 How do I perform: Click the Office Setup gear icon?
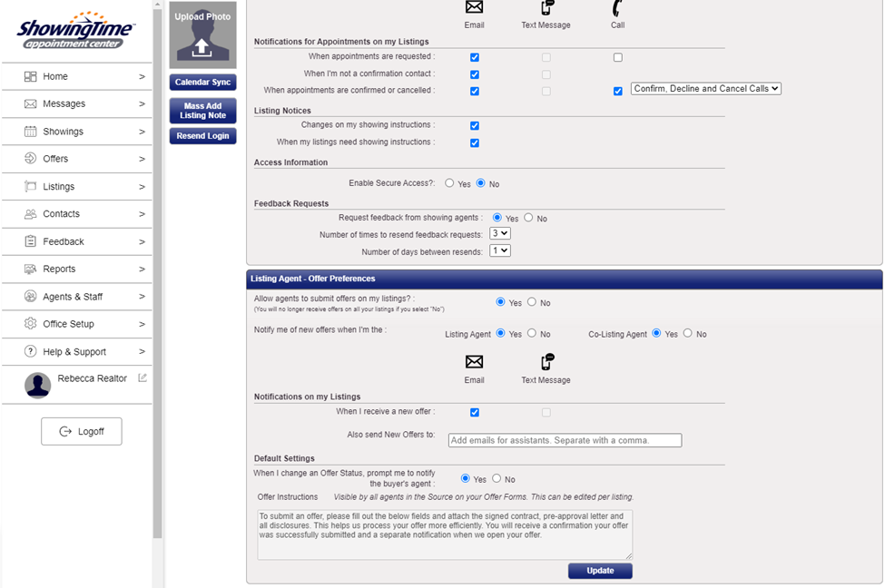click(x=31, y=324)
